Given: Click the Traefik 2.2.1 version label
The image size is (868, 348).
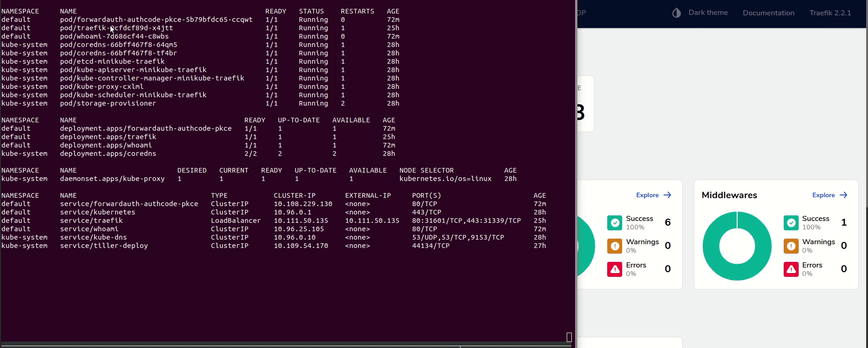Looking at the screenshot, I should click(830, 13).
